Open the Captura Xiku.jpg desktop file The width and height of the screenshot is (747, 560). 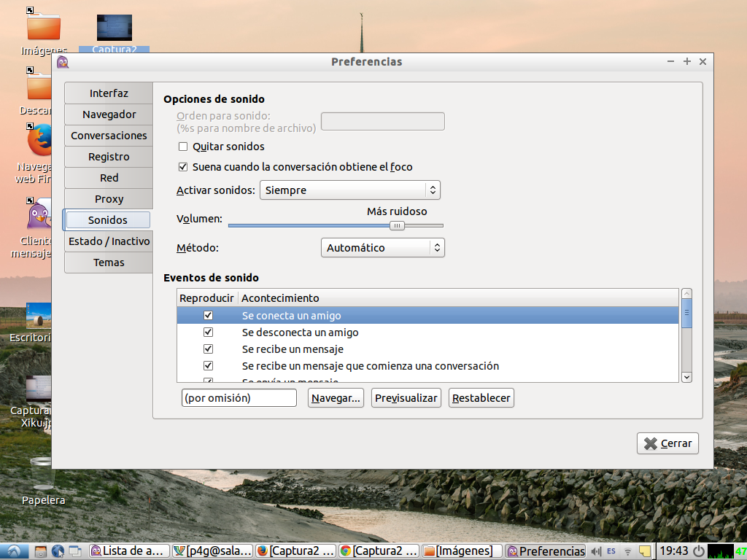(39, 388)
